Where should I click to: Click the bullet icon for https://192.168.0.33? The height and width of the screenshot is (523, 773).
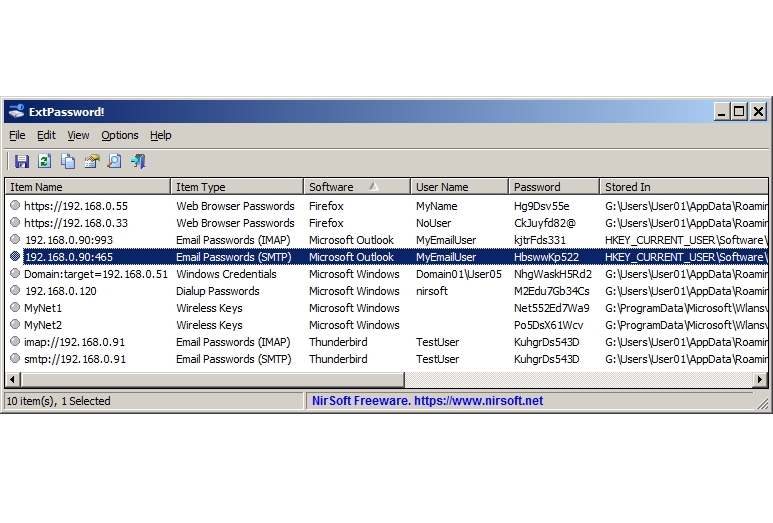pos(15,222)
